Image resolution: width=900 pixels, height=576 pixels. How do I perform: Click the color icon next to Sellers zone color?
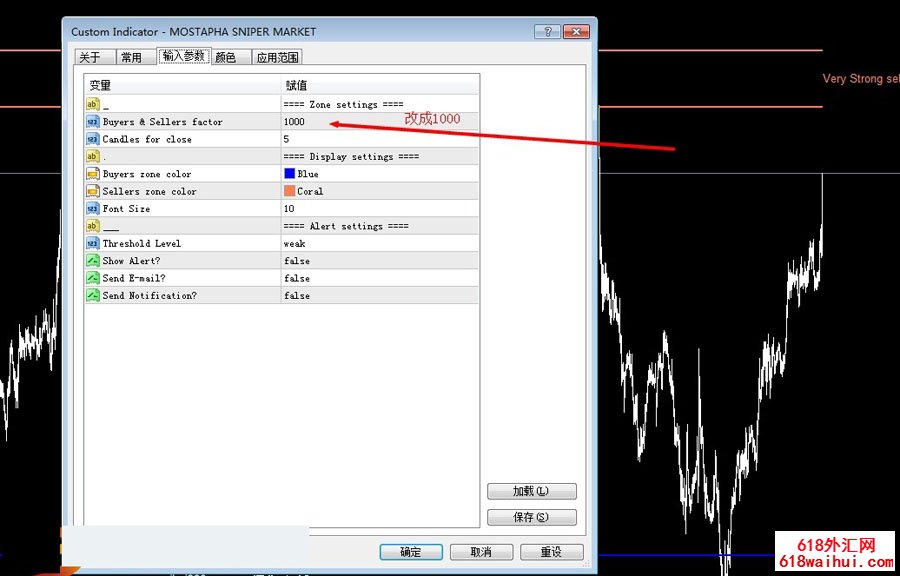pos(92,191)
